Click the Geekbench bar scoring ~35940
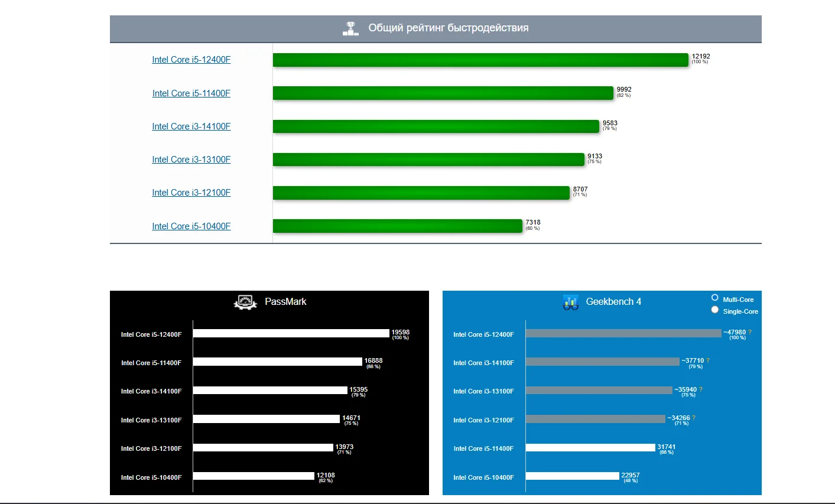The height and width of the screenshot is (504, 835). [x=599, y=391]
